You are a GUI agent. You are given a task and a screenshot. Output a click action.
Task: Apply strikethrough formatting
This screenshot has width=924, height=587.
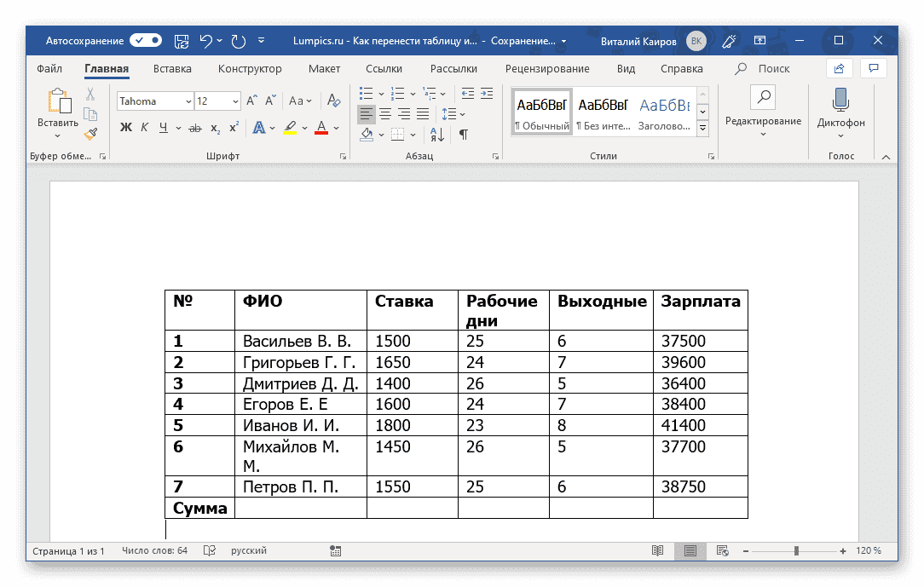(x=193, y=126)
